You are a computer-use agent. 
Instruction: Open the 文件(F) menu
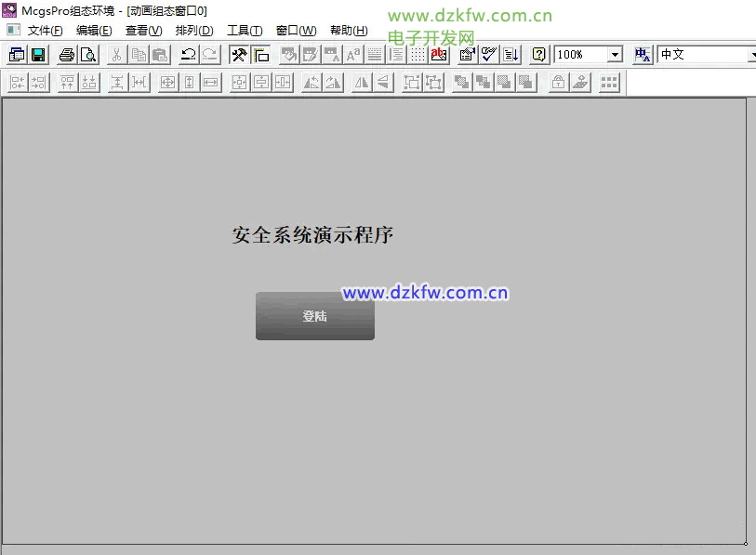point(45,31)
